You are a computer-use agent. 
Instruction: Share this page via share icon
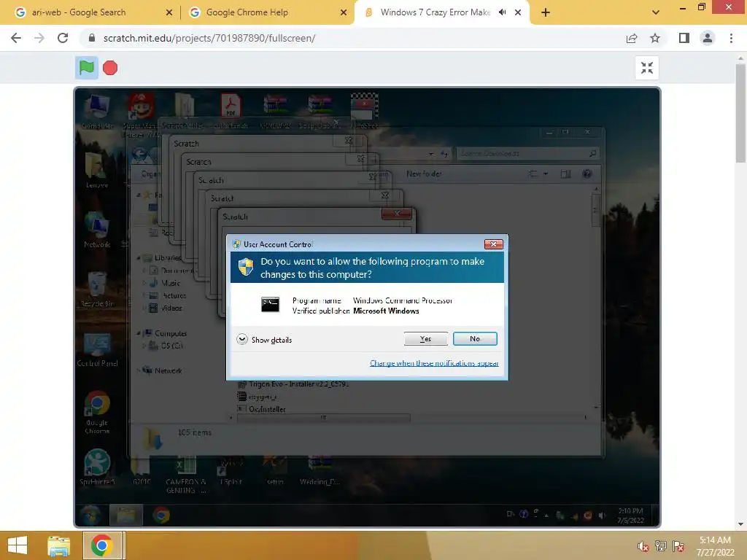(632, 38)
